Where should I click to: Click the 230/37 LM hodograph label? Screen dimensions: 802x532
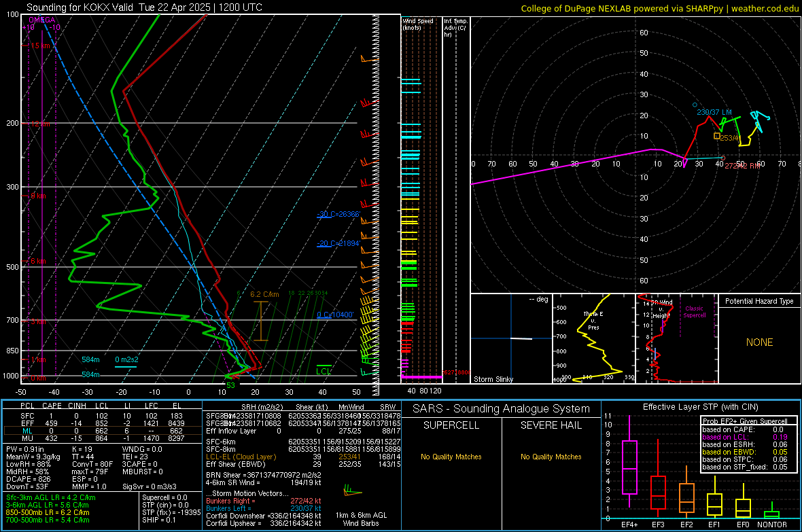(714, 112)
